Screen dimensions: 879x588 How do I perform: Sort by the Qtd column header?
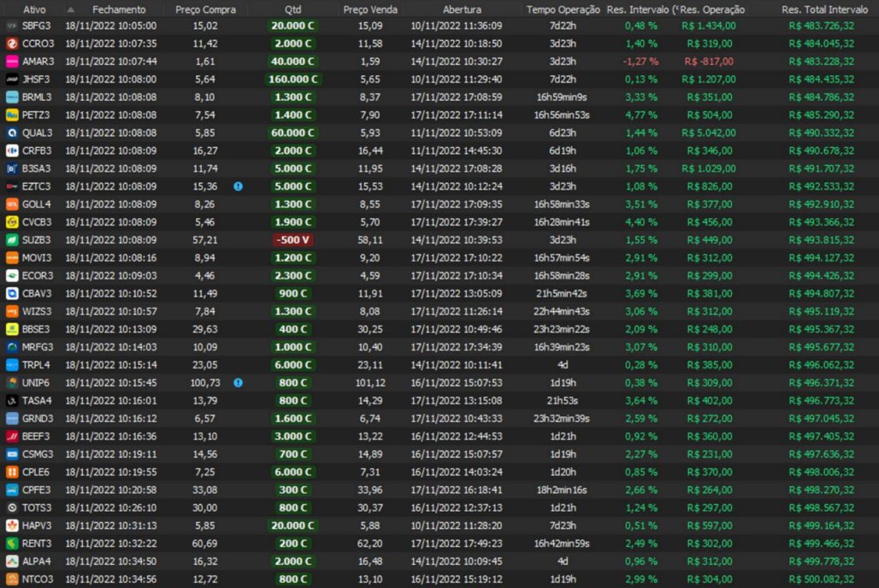click(x=293, y=9)
